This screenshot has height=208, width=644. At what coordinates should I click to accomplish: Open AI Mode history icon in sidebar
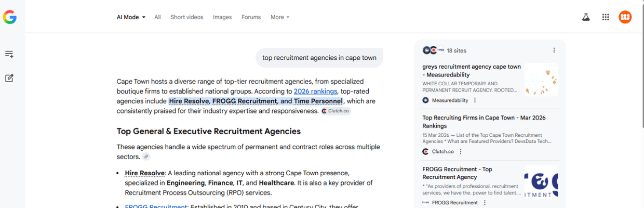9,54
